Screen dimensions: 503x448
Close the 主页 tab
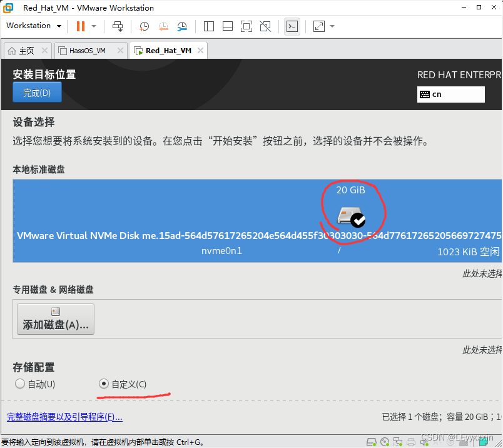(44, 51)
